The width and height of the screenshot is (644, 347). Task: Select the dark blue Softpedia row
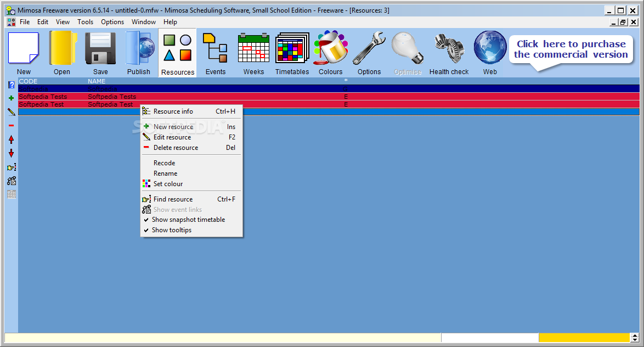[329, 89]
